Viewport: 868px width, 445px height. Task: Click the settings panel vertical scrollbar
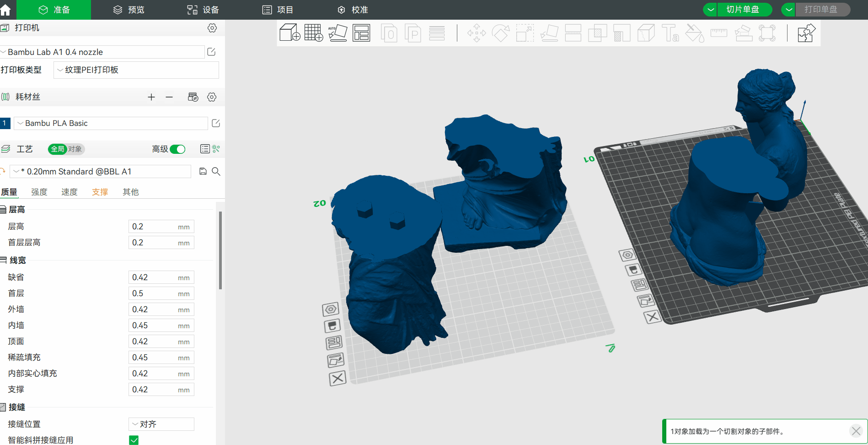click(220, 250)
